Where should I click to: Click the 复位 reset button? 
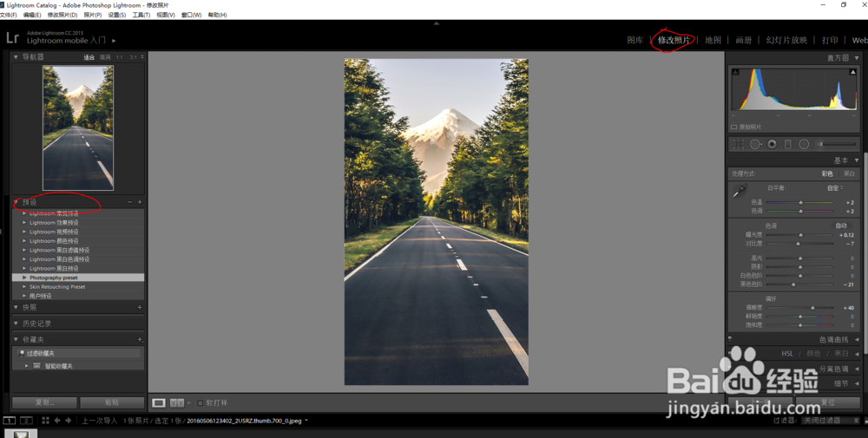click(x=828, y=402)
